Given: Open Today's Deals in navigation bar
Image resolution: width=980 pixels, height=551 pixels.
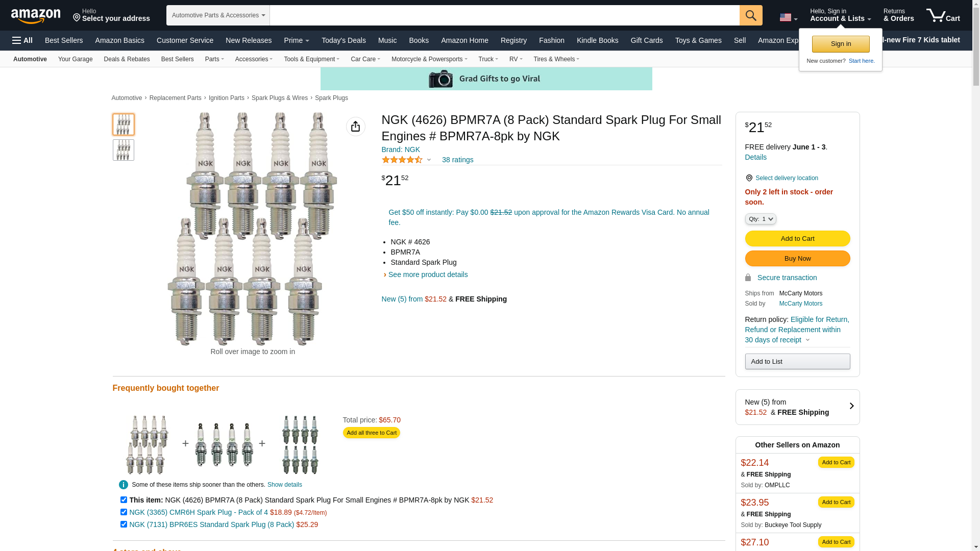Looking at the screenshot, I should click(344, 40).
